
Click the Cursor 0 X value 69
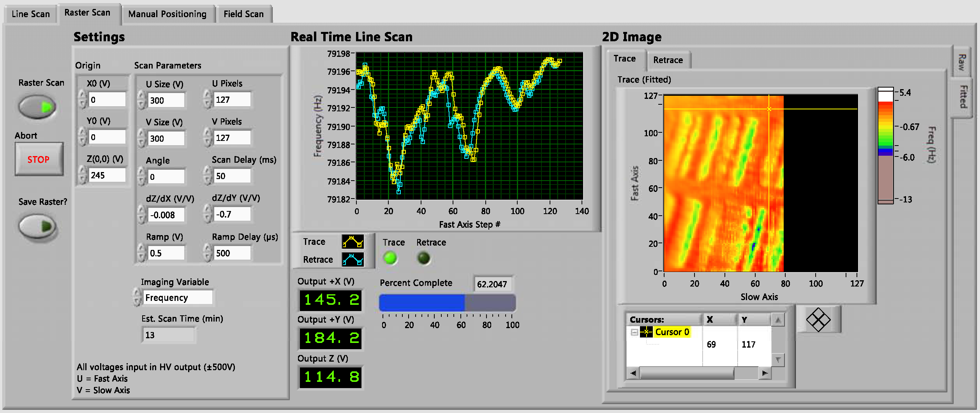click(711, 344)
